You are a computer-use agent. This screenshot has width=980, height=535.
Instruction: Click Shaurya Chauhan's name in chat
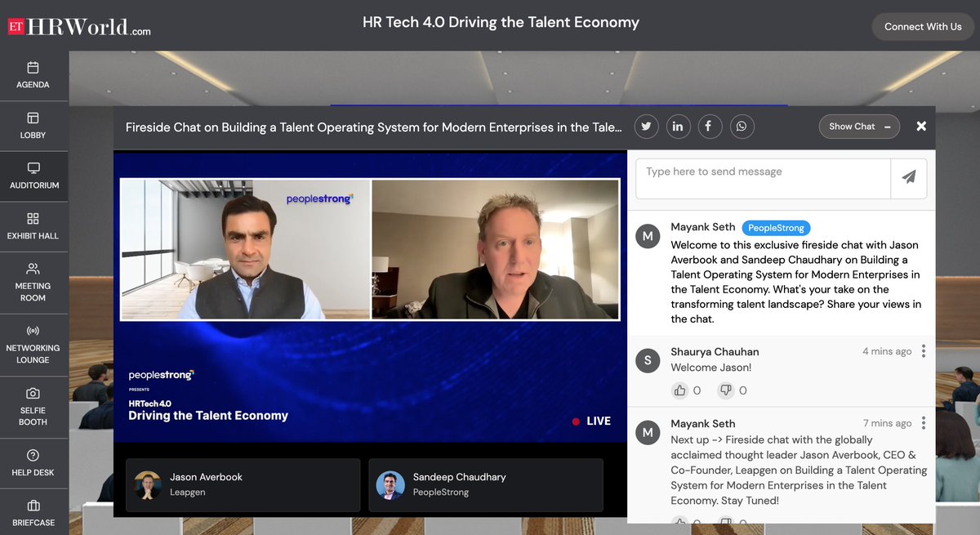[715, 352]
